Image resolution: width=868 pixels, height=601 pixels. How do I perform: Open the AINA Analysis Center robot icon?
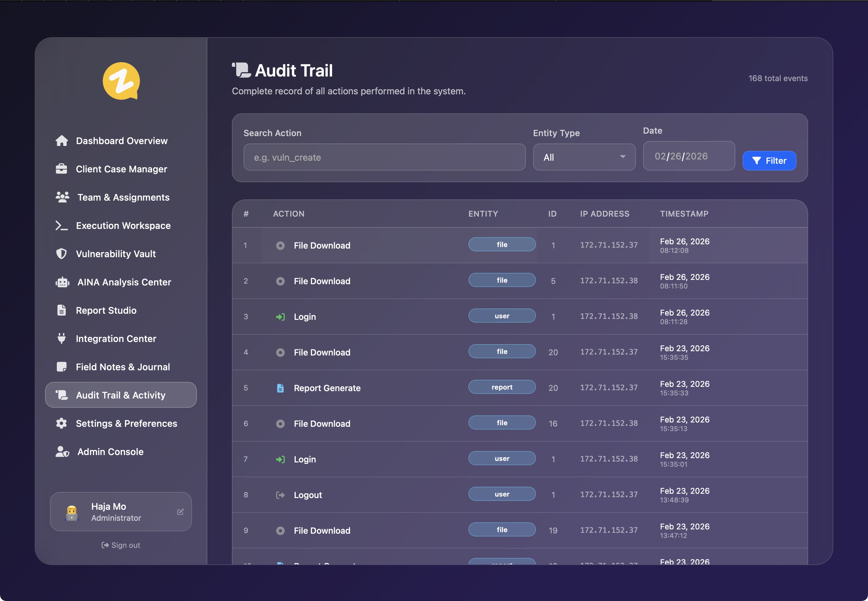click(x=62, y=282)
